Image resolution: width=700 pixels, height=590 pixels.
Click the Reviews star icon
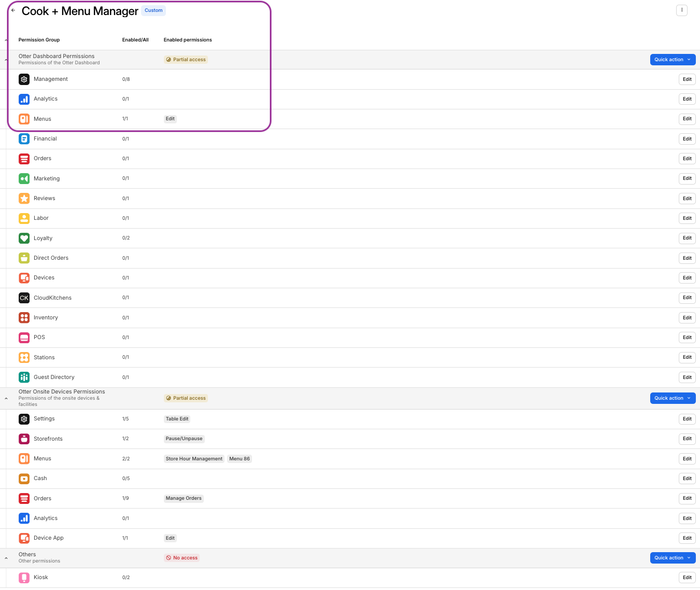click(x=24, y=199)
